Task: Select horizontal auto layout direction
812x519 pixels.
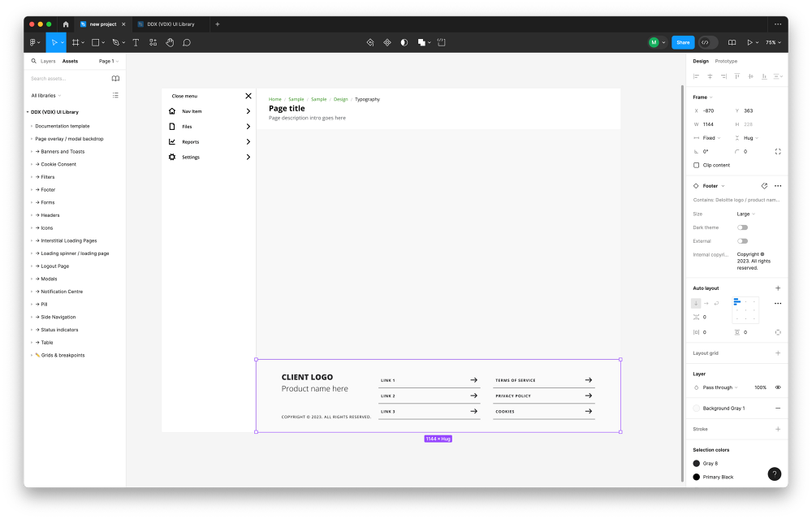Action: [706, 304]
